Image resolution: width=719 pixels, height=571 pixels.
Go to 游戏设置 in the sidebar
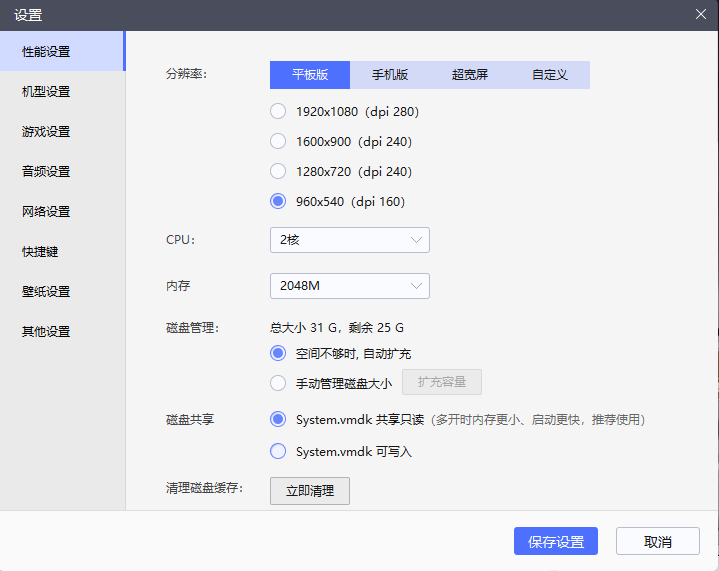coord(46,132)
